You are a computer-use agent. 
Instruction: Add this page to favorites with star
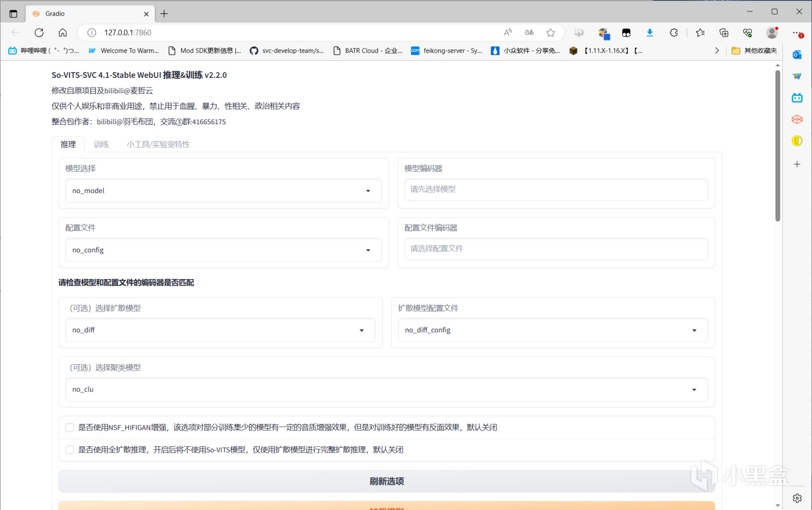(551, 33)
